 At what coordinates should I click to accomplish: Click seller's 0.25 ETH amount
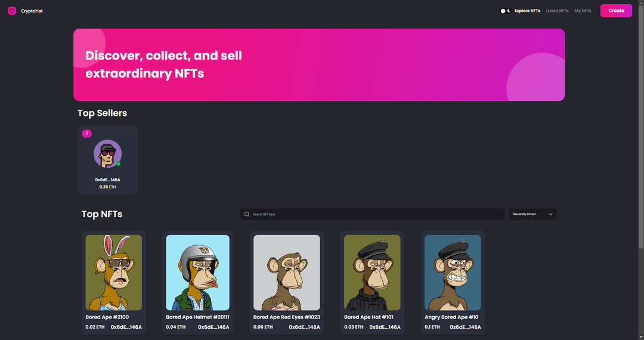click(x=107, y=187)
